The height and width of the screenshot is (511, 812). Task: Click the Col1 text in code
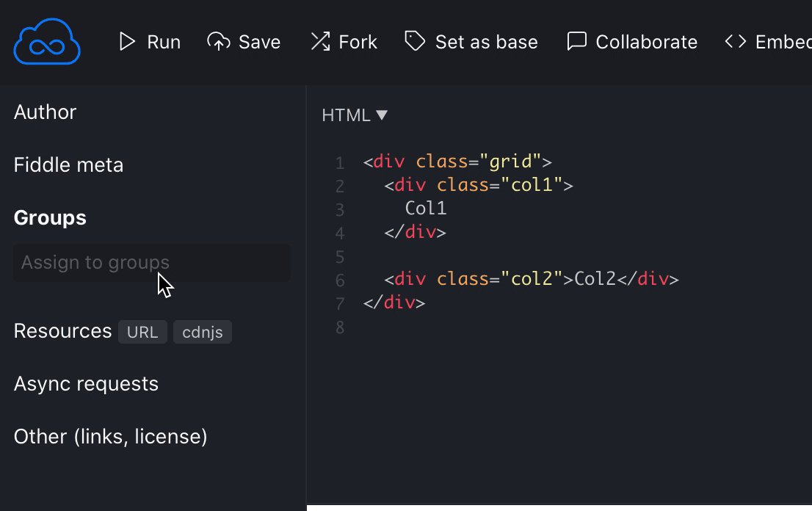click(x=426, y=208)
